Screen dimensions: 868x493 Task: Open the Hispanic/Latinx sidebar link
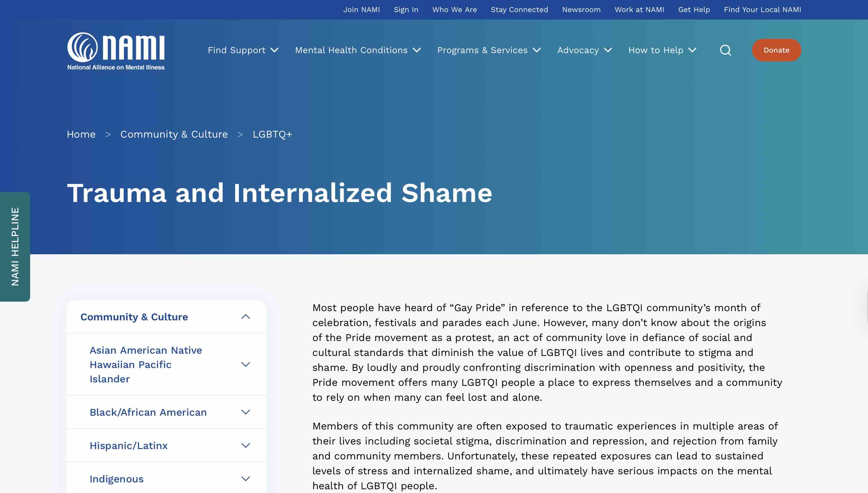click(x=129, y=445)
